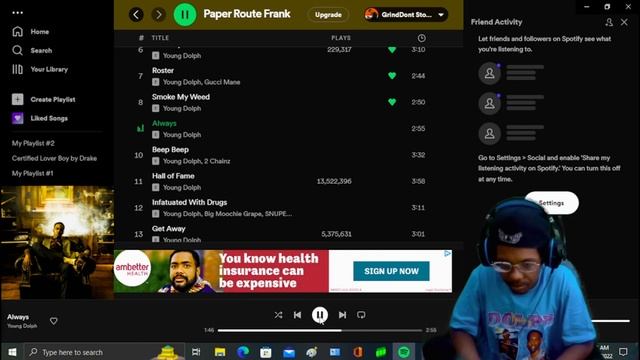Click Spotify icon on taskbar
Viewport: 640px width, 360px height.
pyautogui.click(x=404, y=352)
